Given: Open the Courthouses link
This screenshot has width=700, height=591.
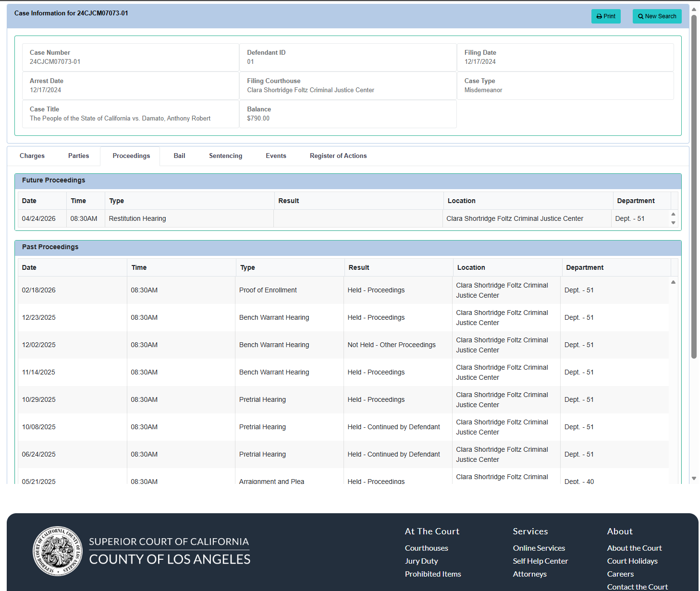Looking at the screenshot, I should pos(426,548).
